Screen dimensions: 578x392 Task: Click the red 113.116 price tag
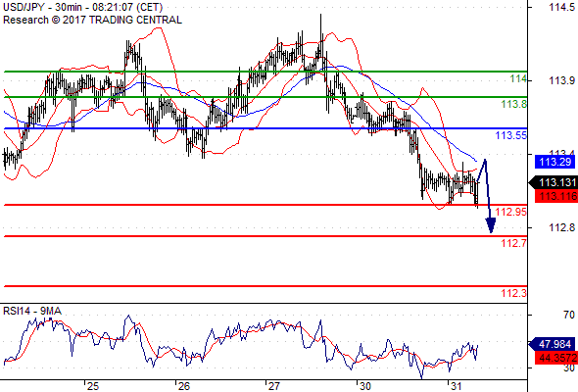pyautogui.click(x=556, y=196)
